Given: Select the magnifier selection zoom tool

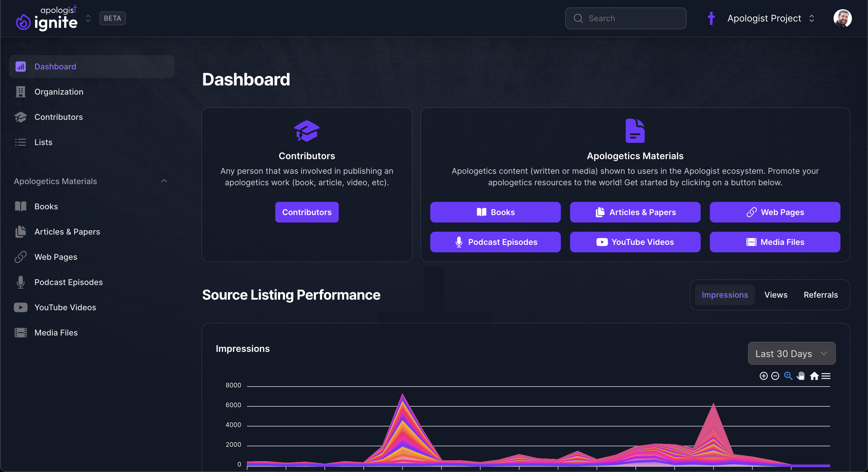Looking at the screenshot, I should coord(788,376).
